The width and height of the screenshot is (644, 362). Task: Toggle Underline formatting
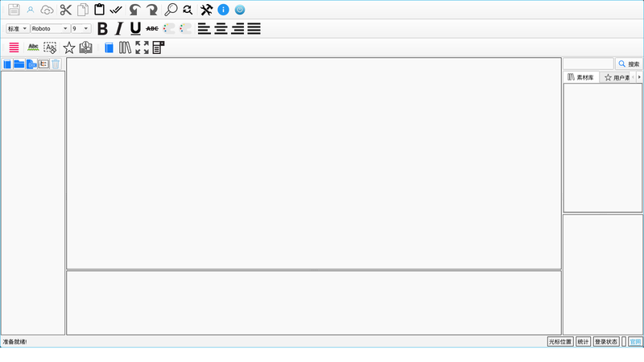tap(134, 29)
